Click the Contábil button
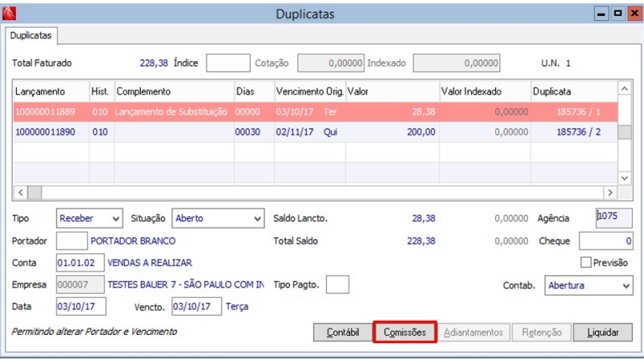Screen dimensions: 644x359 tap(343, 332)
